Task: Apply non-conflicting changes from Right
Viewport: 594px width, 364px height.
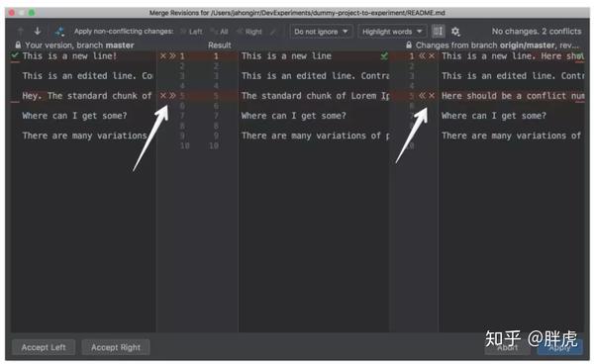Action: point(248,32)
